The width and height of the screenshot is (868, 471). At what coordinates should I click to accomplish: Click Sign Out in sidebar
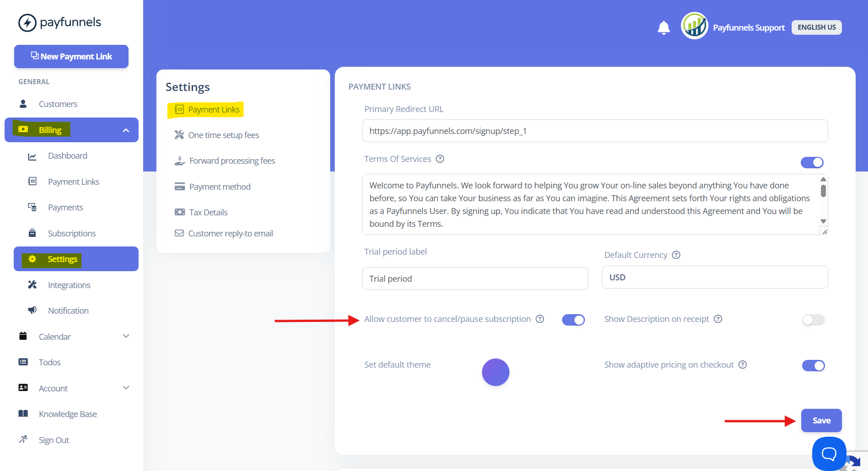(54, 440)
